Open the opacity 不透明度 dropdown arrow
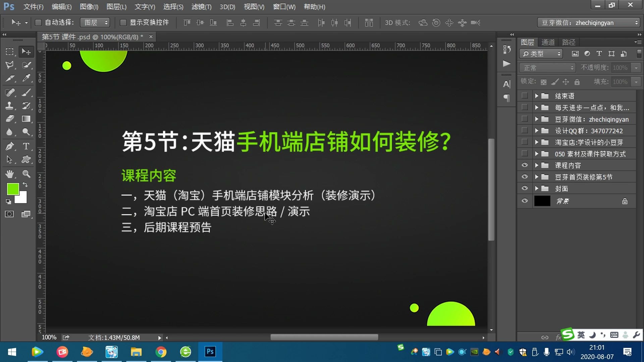 click(636, 68)
